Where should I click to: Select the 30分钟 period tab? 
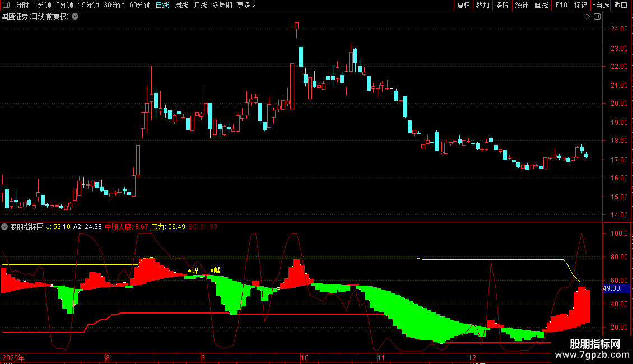pyautogui.click(x=114, y=5)
